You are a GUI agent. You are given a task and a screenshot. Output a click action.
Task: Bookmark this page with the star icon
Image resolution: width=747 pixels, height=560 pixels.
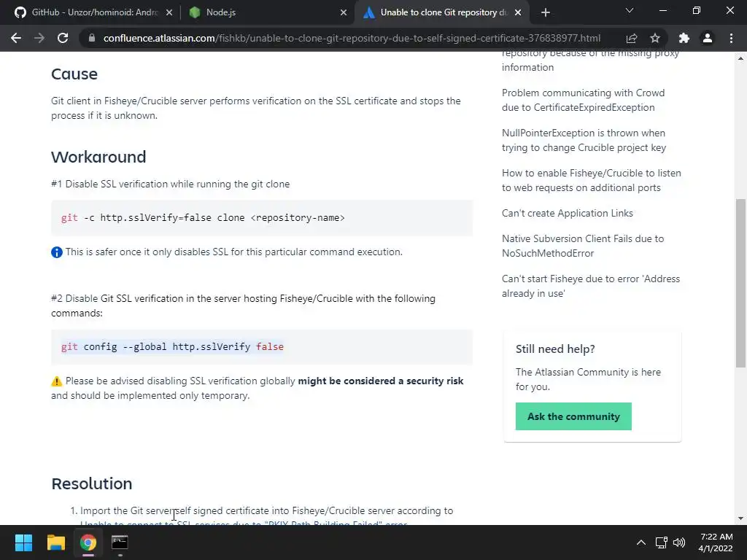(655, 38)
